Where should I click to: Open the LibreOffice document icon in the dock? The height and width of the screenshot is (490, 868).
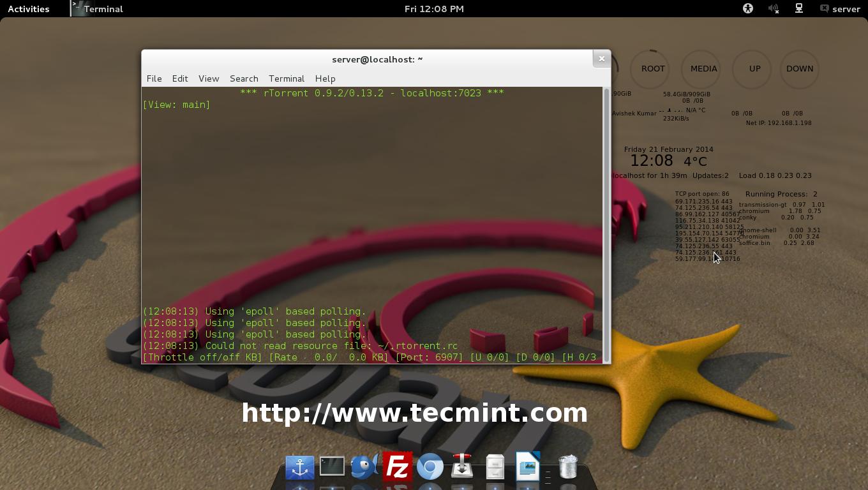pyautogui.click(x=527, y=467)
